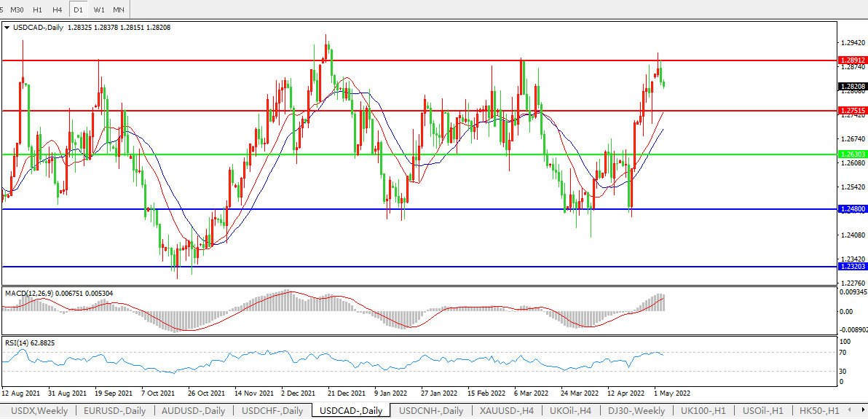Select the green 1.26303 level price label

852,154
